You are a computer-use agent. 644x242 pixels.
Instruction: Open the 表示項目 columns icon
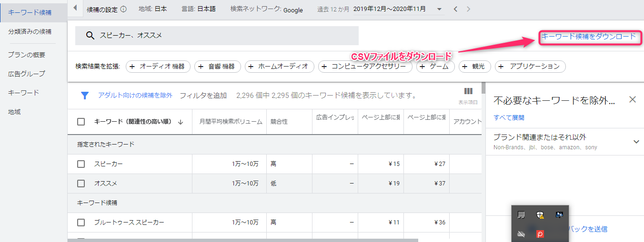click(x=468, y=92)
